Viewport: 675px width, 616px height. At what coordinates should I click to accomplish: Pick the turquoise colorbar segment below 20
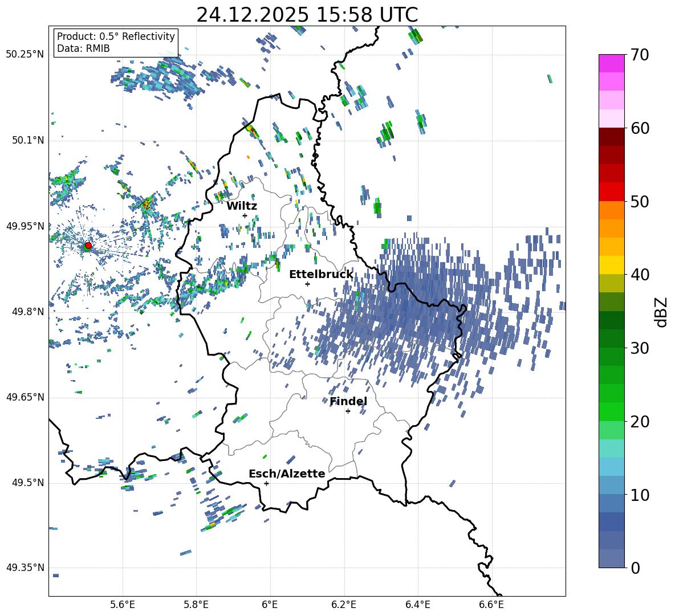tap(611, 448)
